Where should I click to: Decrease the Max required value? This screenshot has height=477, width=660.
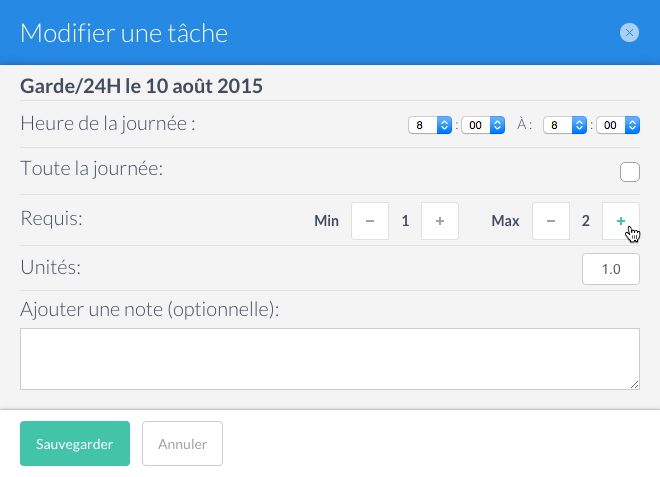point(551,221)
